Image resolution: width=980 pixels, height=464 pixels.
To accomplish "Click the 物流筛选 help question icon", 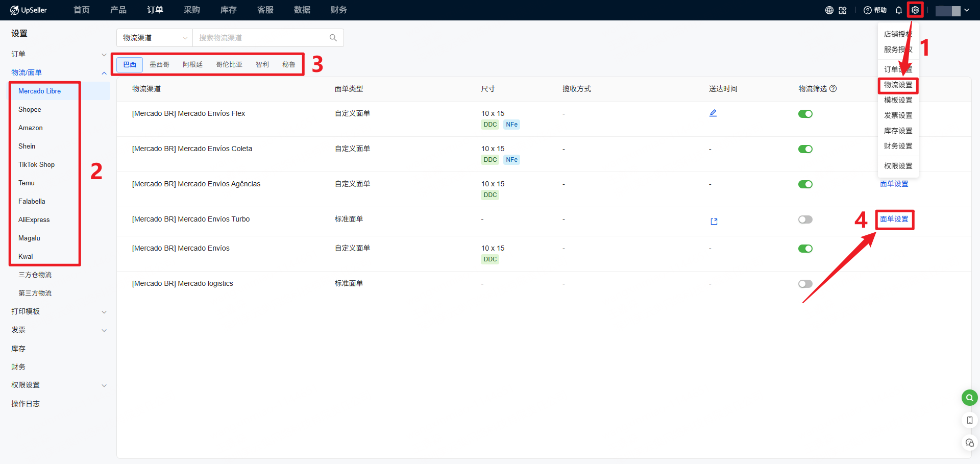I will (x=833, y=89).
